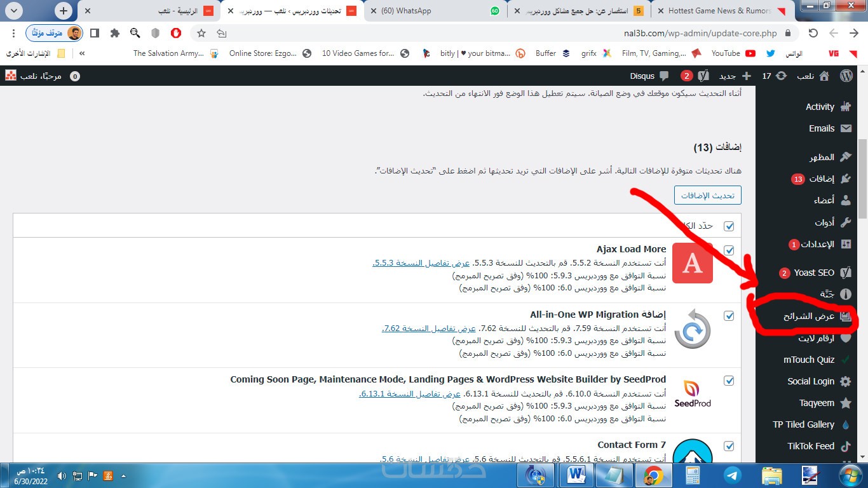This screenshot has width=868, height=488.
Task: Click the Yoast icon in the admin bar
Action: (x=703, y=76)
